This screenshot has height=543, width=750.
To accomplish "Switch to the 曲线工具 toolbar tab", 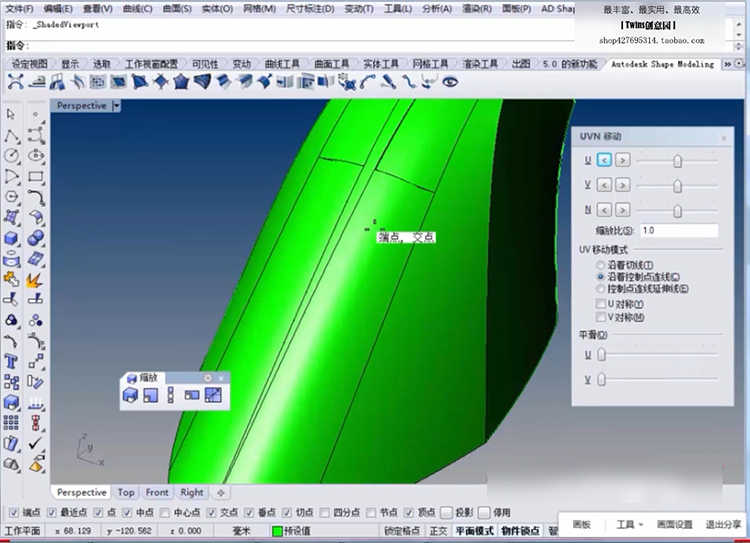I will coord(282,64).
